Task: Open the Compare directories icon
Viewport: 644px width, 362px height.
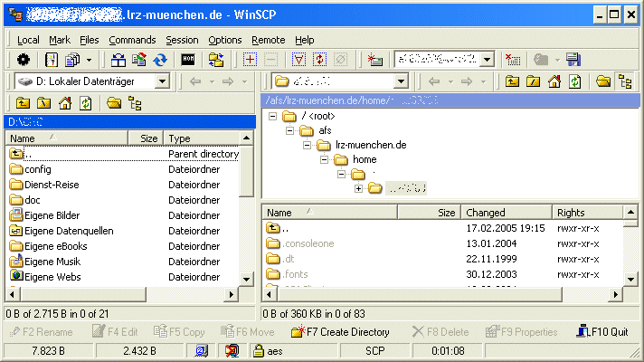Action: 118,60
